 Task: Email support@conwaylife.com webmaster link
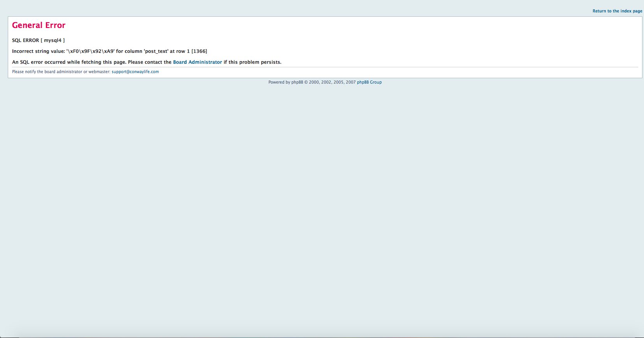coord(135,72)
